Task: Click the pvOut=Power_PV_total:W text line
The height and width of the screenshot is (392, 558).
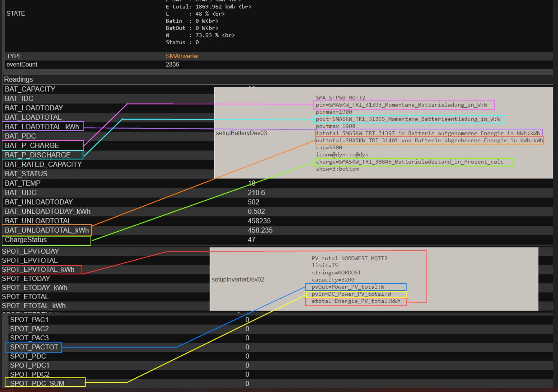Action: [x=348, y=287]
